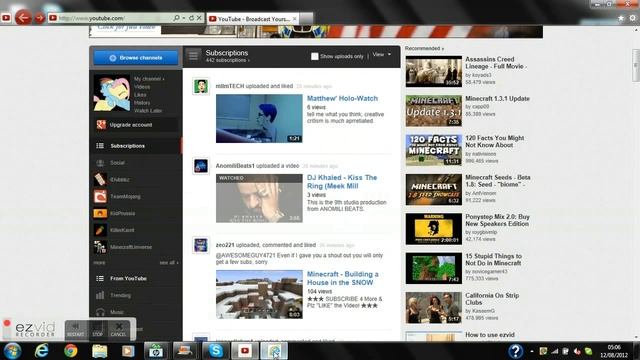Click Social sidebar icon

pyautogui.click(x=100, y=163)
